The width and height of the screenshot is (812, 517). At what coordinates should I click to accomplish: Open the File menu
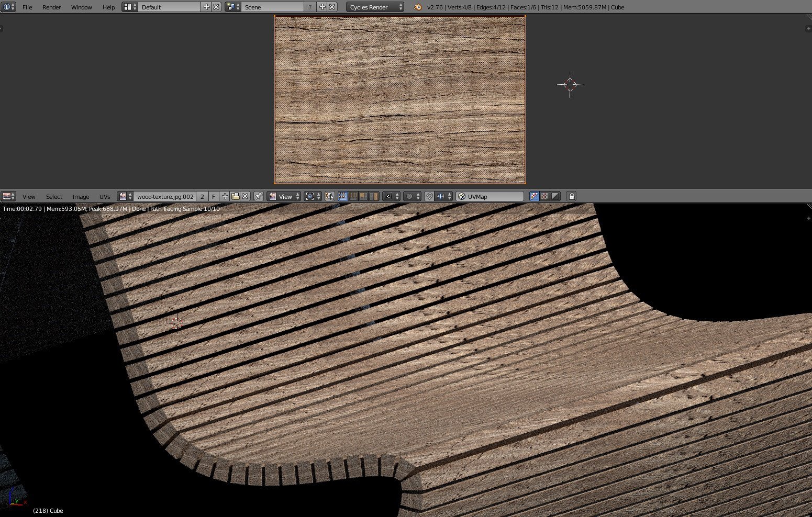point(27,7)
